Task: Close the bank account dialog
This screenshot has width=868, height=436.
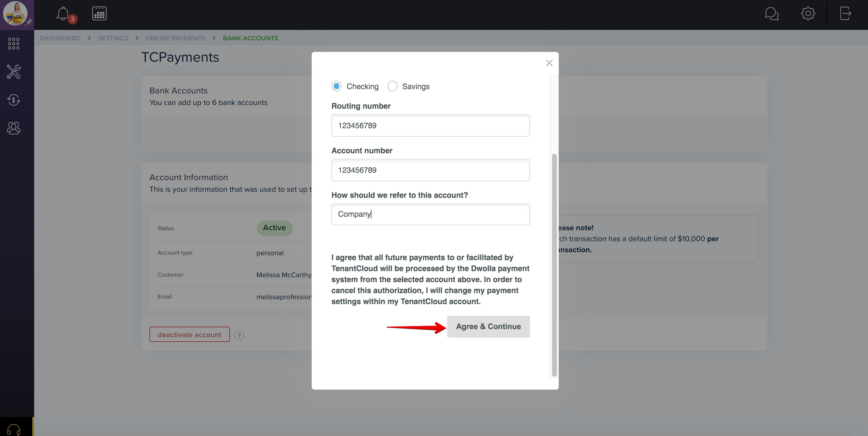Action: (549, 63)
